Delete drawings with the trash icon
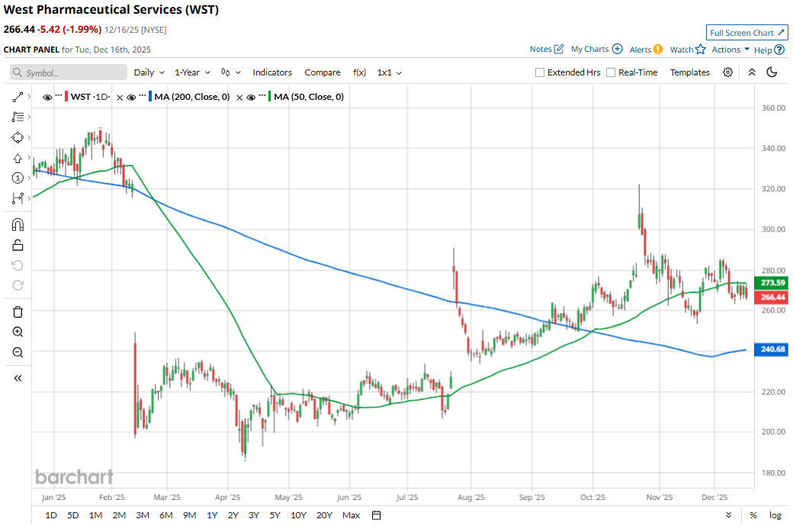793x532 pixels. pos(18,312)
